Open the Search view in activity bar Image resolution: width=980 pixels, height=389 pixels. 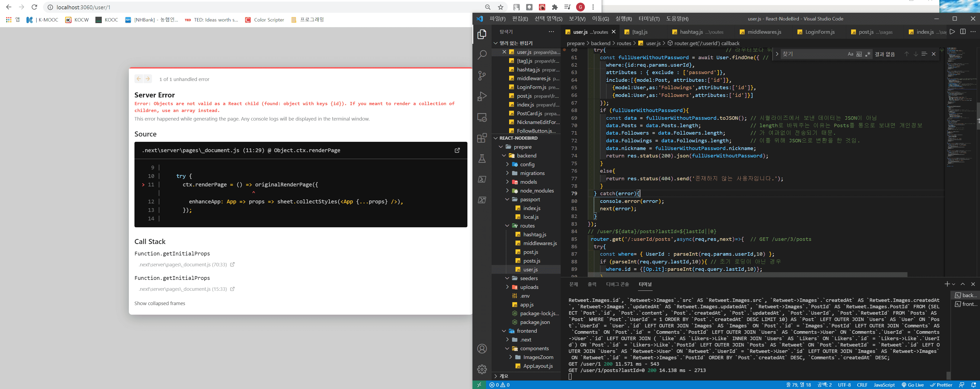482,54
